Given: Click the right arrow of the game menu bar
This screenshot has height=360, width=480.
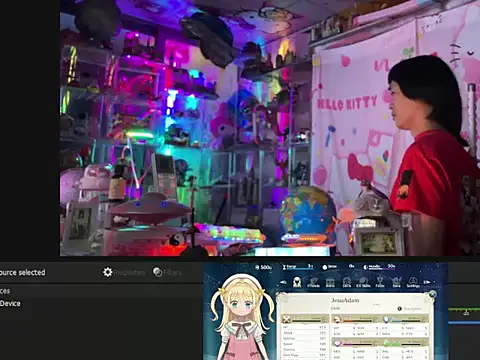Looking at the screenshot, I should [x=427, y=282].
